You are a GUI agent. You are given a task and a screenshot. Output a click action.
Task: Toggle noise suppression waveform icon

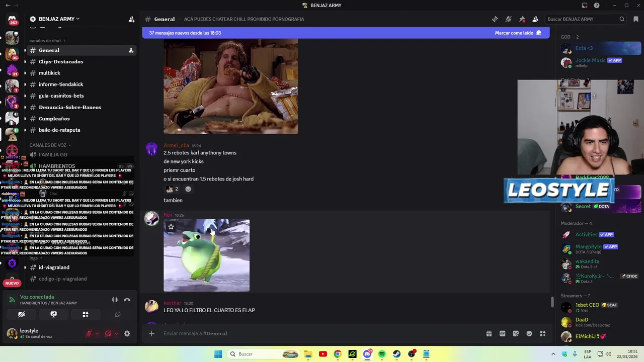115,300
